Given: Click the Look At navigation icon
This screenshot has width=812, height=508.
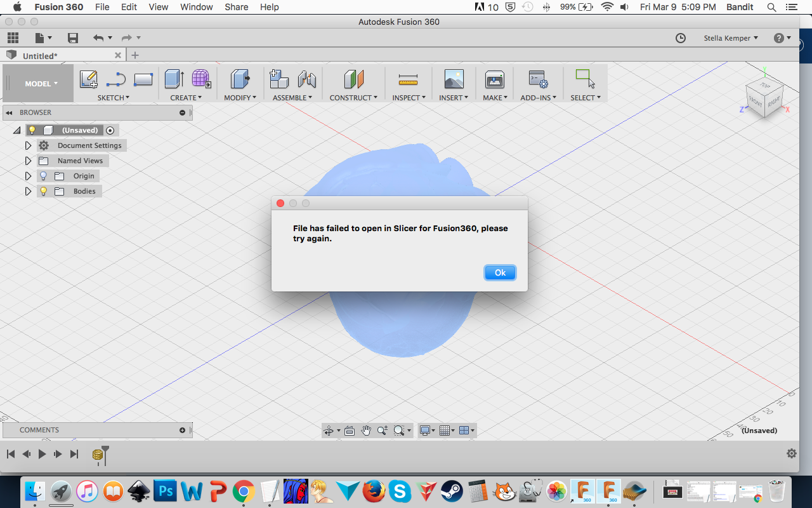Looking at the screenshot, I should tap(350, 431).
